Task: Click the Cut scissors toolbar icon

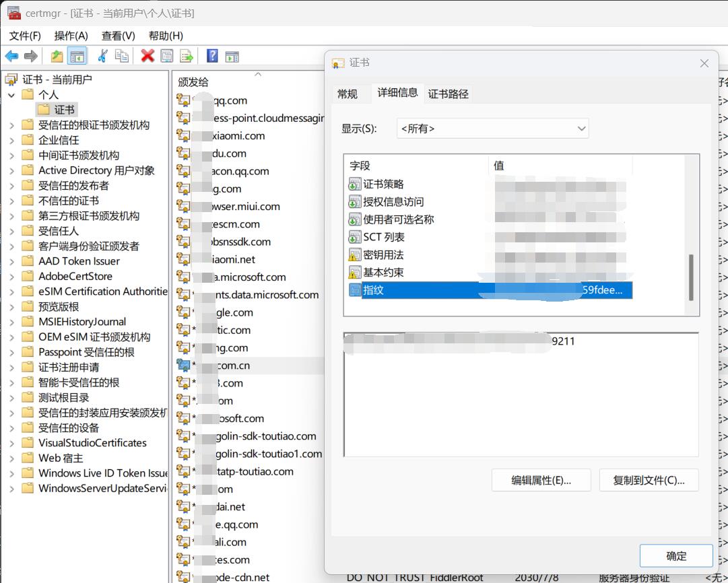Action: tap(103, 56)
